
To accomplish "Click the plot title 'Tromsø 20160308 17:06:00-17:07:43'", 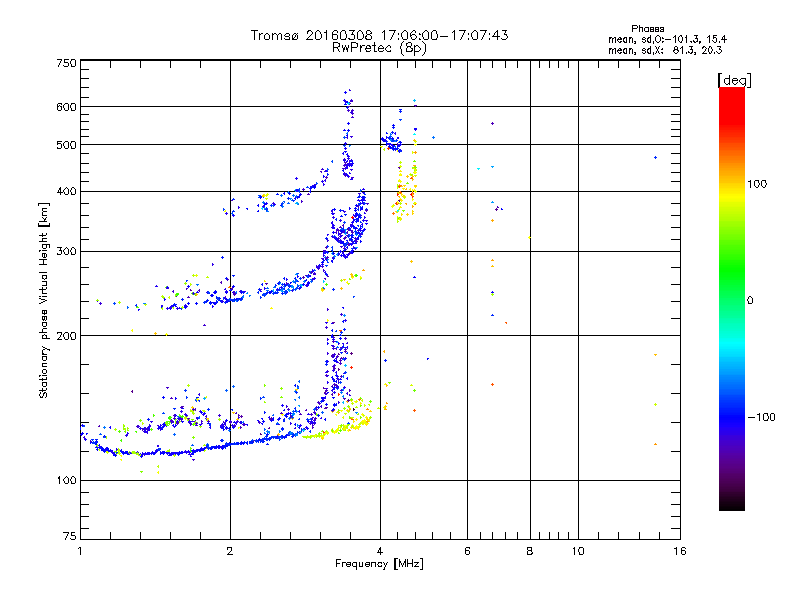I will point(379,35).
